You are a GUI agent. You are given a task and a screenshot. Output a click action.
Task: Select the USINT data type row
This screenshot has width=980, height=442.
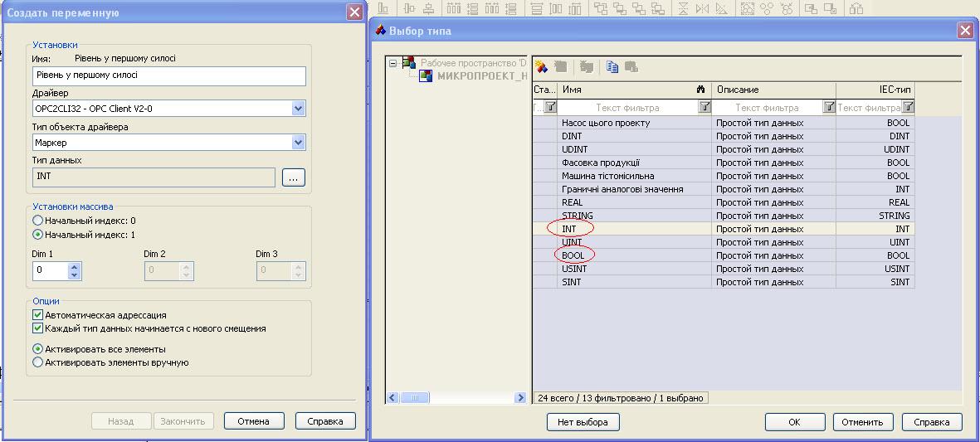pyautogui.click(x=724, y=269)
